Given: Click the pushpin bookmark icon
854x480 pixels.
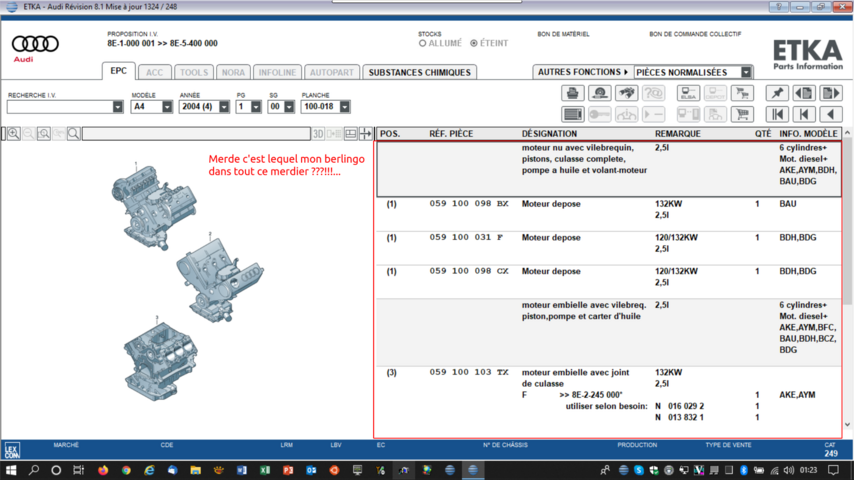Looking at the screenshot, I should 777,93.
